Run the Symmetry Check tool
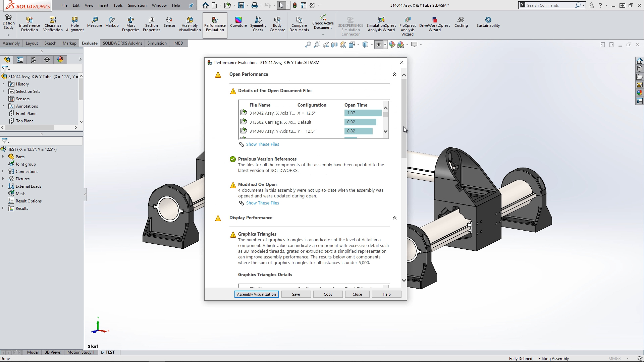 [258, 24]
